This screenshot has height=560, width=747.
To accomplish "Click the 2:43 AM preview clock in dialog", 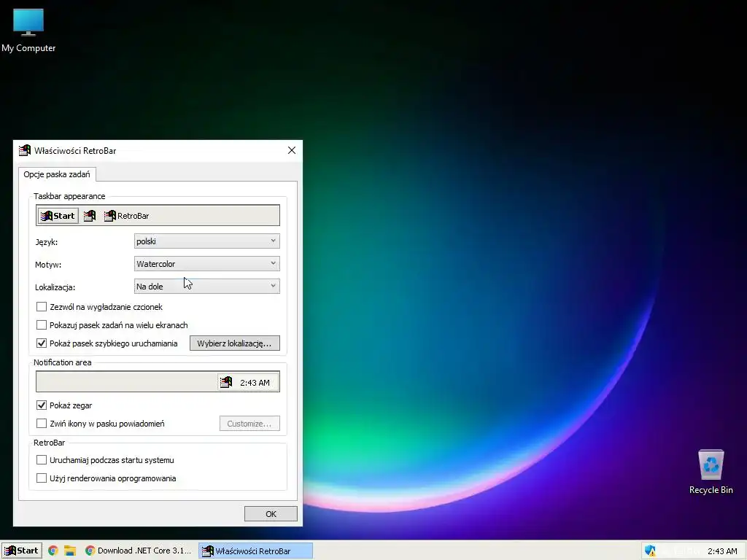I will click(x=255, y=382).
